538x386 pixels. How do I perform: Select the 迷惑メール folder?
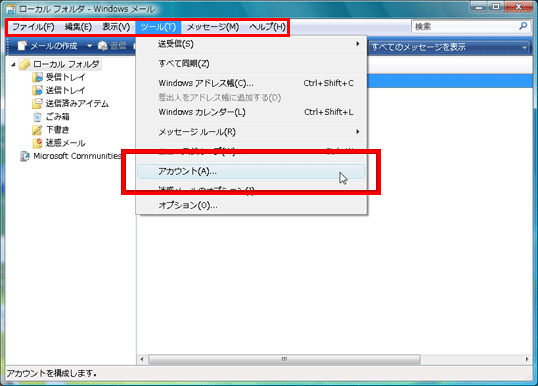(x=65, y=143)
